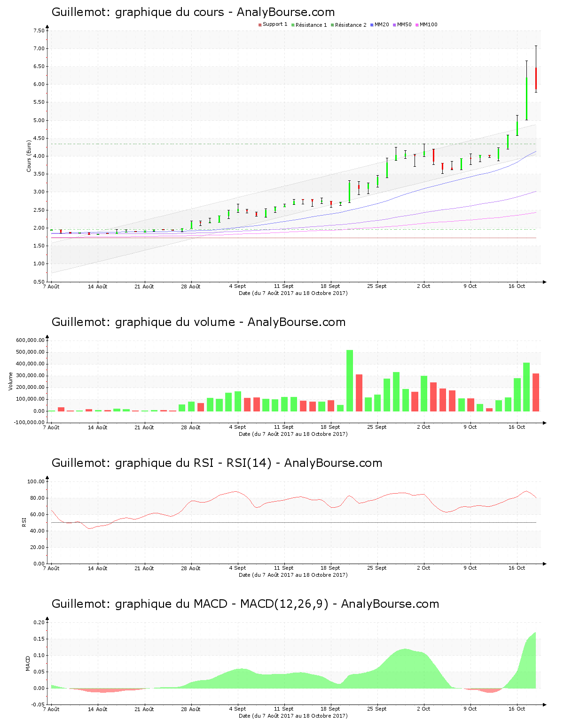Click '16 Oct' on the price chart date axis
The width and height of the screenshot is (564, 728).
(517, 287)
